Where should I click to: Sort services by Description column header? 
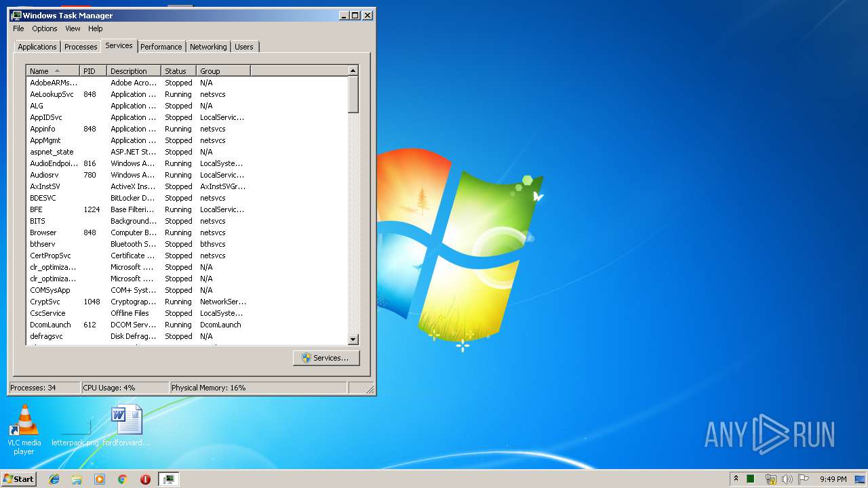pyautogui.click(x=134, y=71)
